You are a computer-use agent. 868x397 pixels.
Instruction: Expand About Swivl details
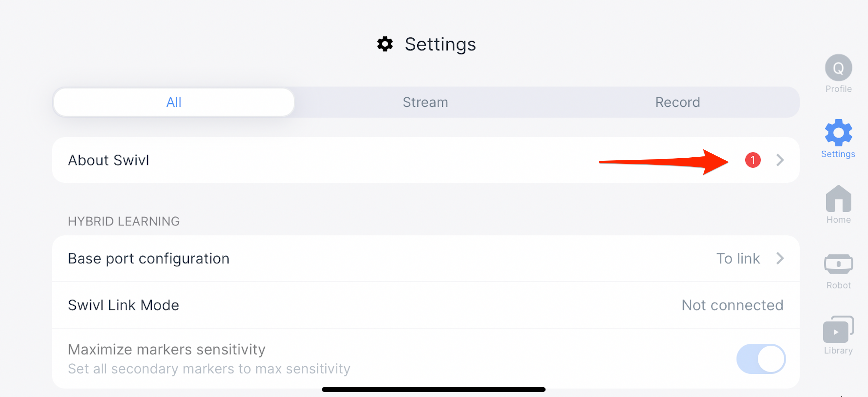tap(778, 160)
